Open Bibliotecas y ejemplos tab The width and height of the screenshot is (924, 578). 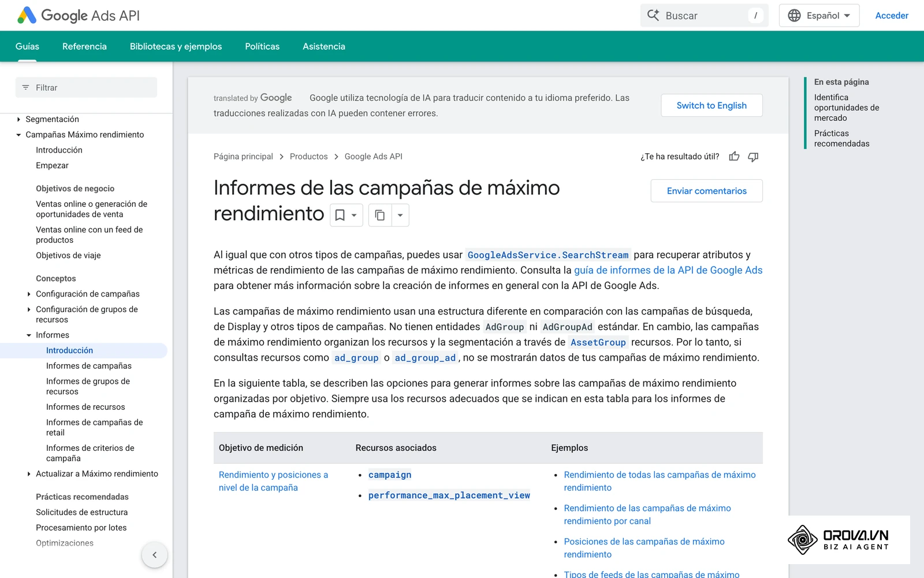click(x=176, y=46)
